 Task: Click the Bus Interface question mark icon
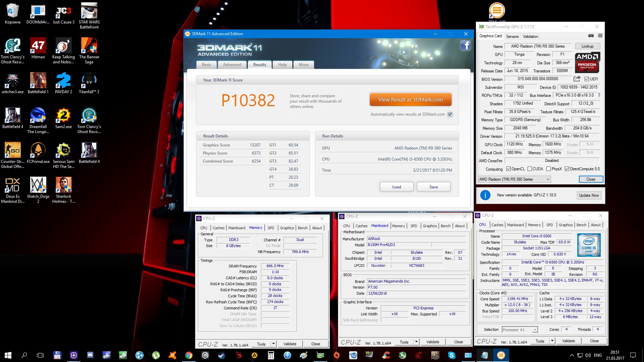599,95
